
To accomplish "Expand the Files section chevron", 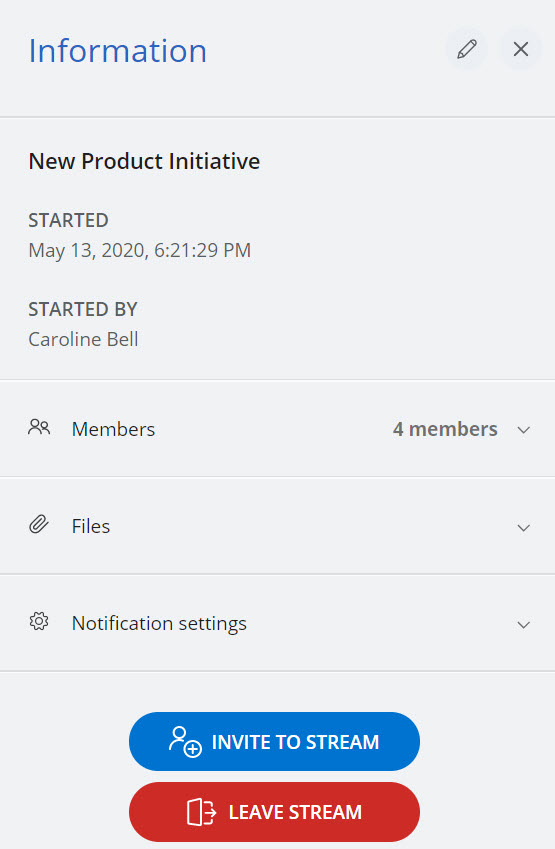I will point(523,527).
